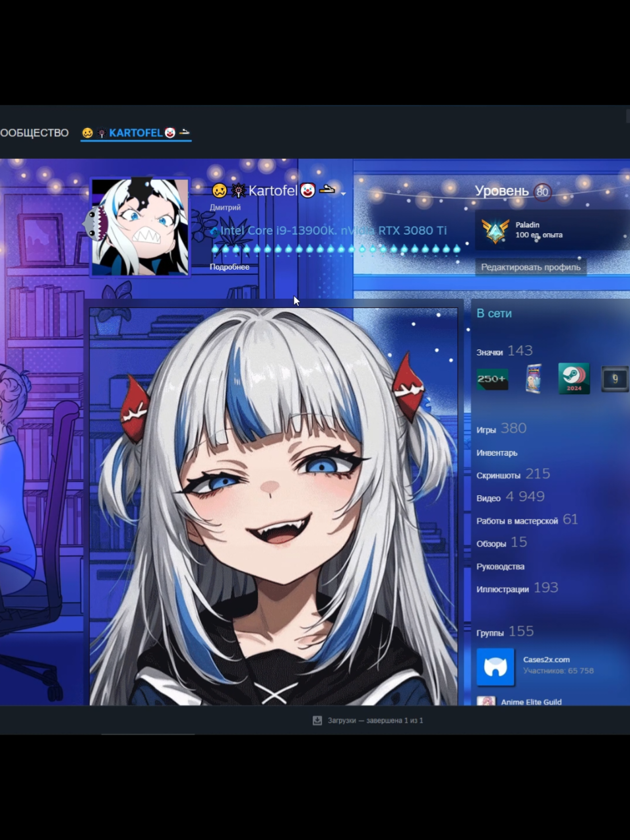
Task: Open the KARTOFEL menu tab
Action: coord(136,133)
